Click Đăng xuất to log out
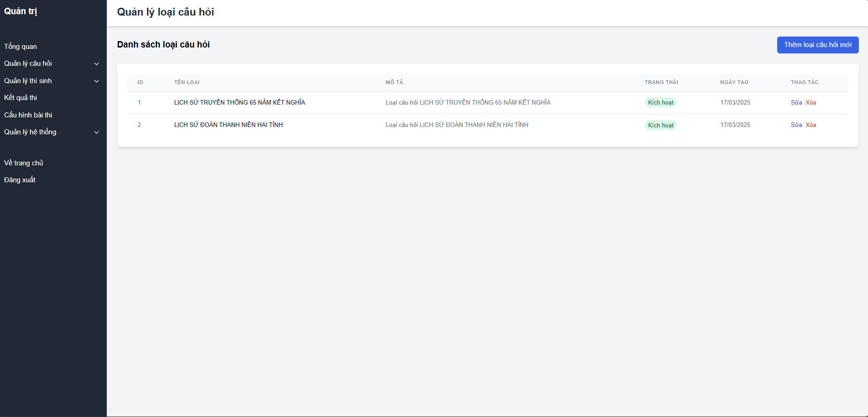The height and width of the screenshot is (417, 868). pos(20,180)
